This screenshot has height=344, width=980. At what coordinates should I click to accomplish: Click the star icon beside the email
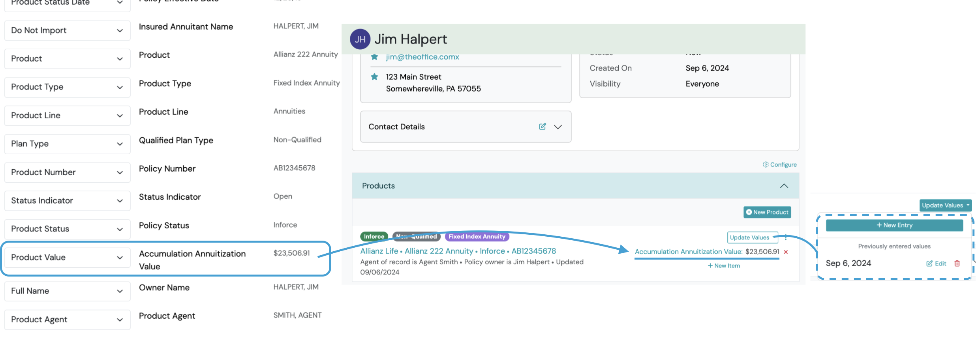374,57
